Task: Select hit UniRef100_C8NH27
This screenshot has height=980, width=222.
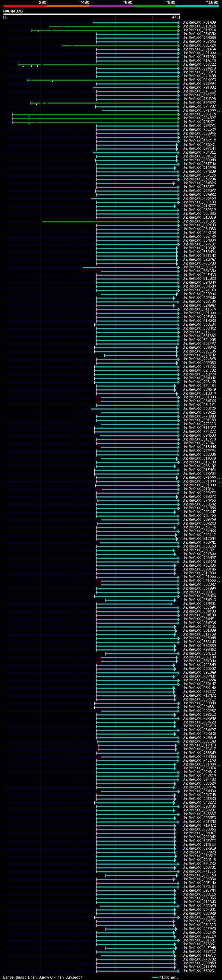Action: (199, 917)
